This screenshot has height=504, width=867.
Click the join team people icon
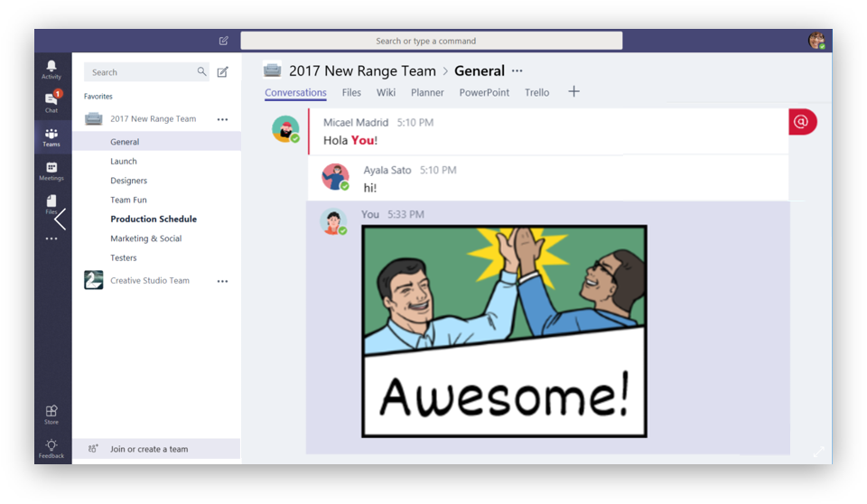(x=93, y=449)
